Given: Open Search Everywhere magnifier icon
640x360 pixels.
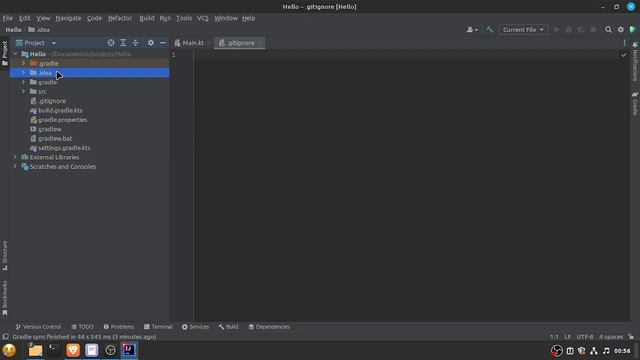Looking at the screenshot, I should pyautogui.click(x=608, y=29).
